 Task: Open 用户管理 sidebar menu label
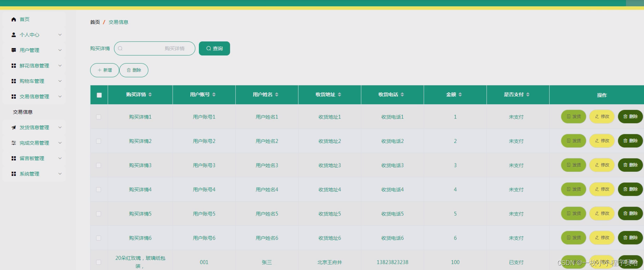coord(29,50)
